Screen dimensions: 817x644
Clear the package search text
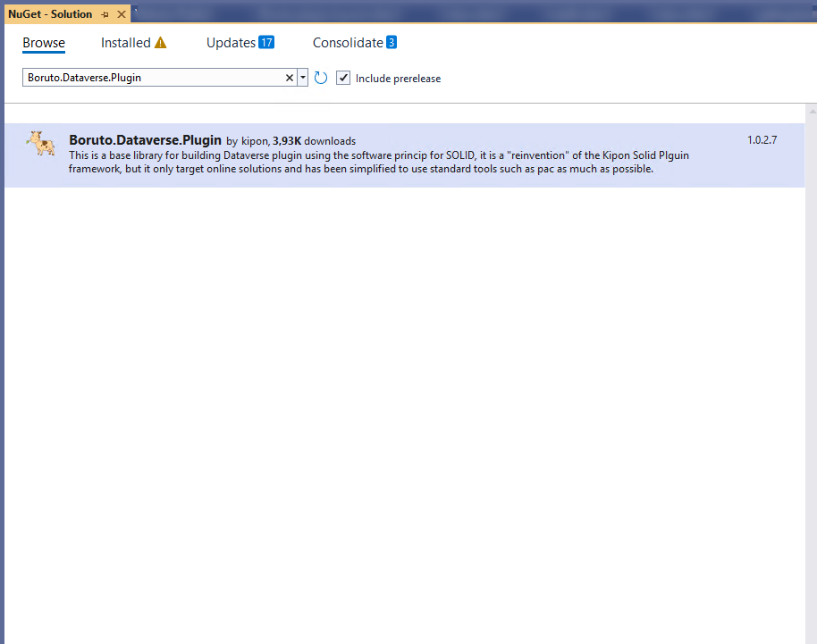point(290,78)
